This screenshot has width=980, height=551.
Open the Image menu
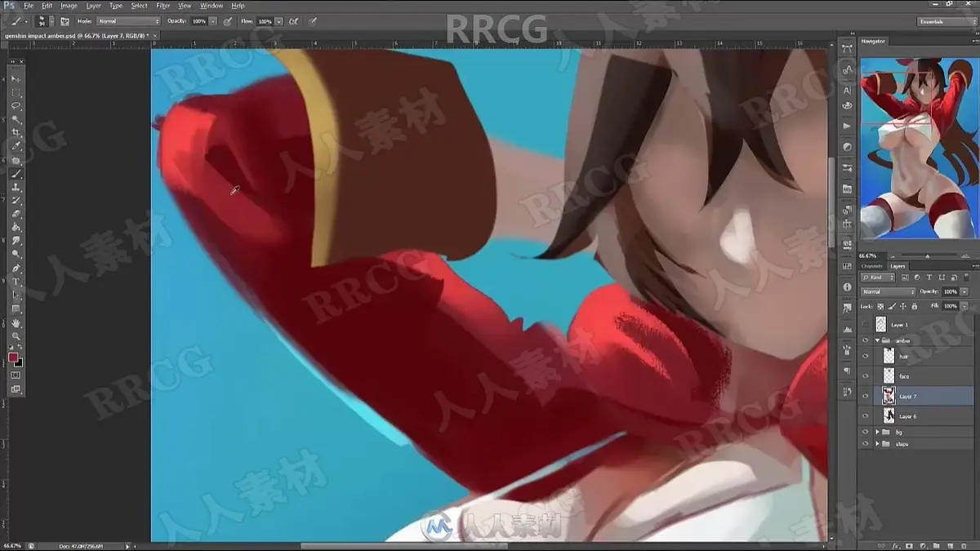[69, 6]
